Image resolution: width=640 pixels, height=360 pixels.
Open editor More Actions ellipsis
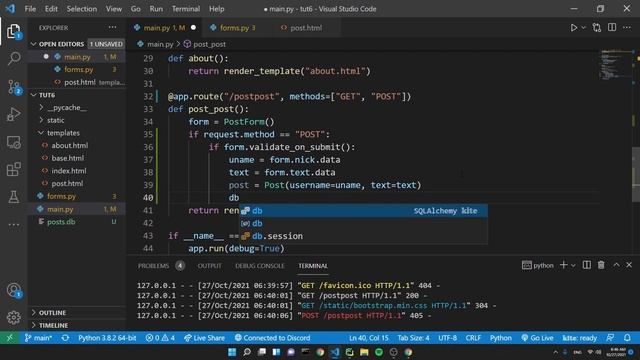[627, 27]
